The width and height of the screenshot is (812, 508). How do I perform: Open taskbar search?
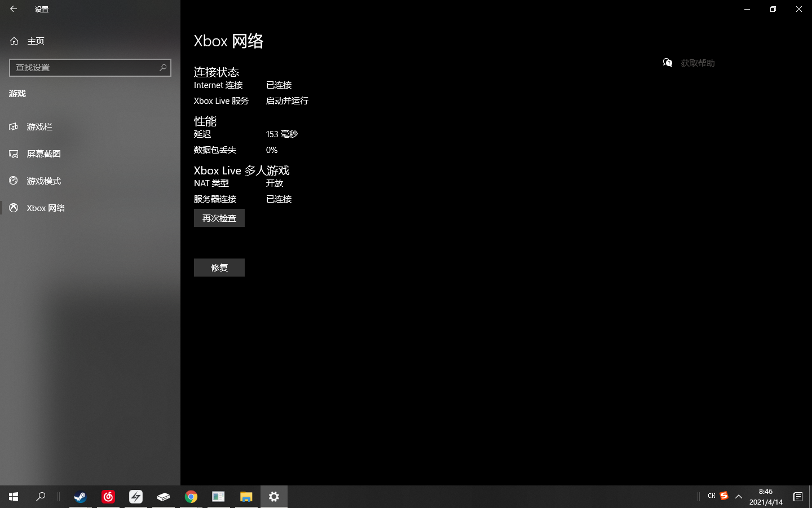point(41,497)
